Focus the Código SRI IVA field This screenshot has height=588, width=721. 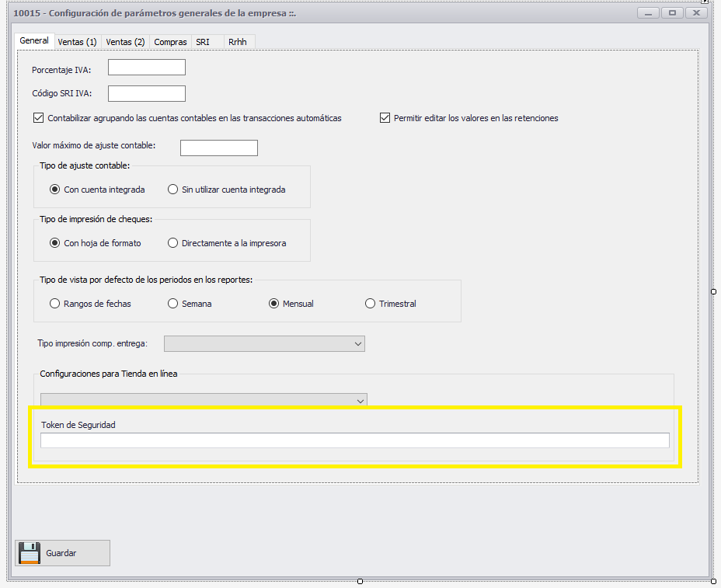coord(147,94)
